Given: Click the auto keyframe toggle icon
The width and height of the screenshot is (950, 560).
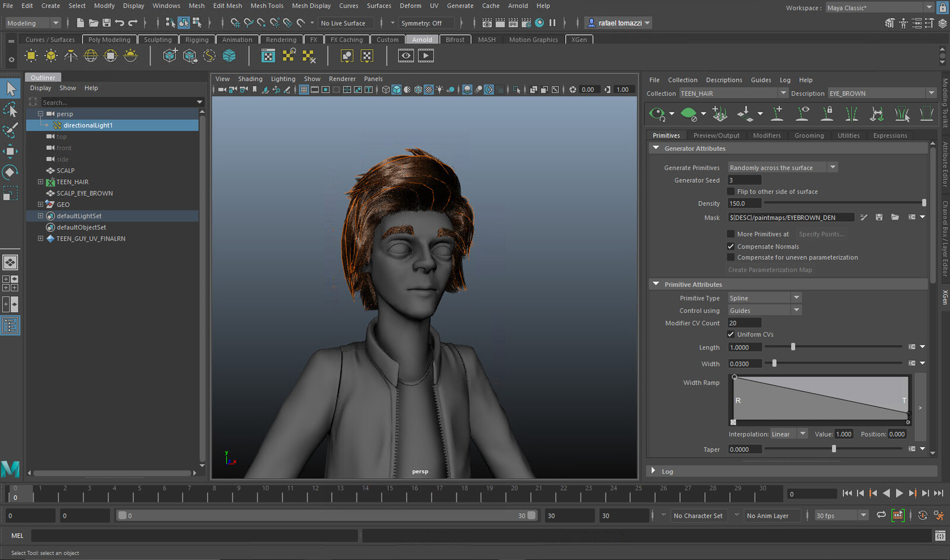Looking at the screenshot, I should (922, 516).
